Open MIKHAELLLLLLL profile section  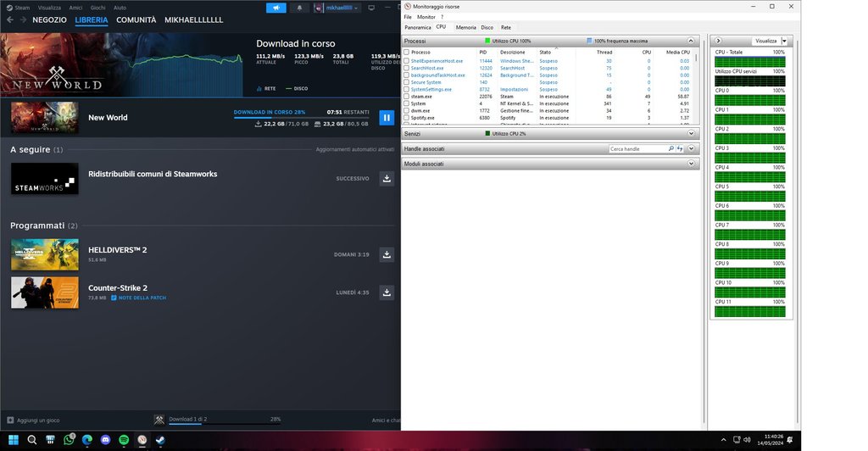(x=194, y=19)
